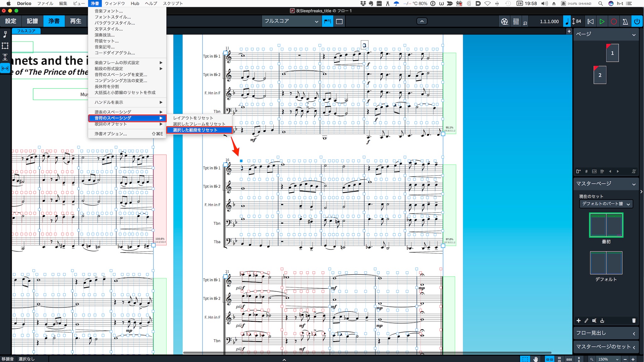The height and width of the screenshot is (362, 644).
Task: Open the フルスコア layout dropdown
Action: pyautogui.click(x=291, y=21)
